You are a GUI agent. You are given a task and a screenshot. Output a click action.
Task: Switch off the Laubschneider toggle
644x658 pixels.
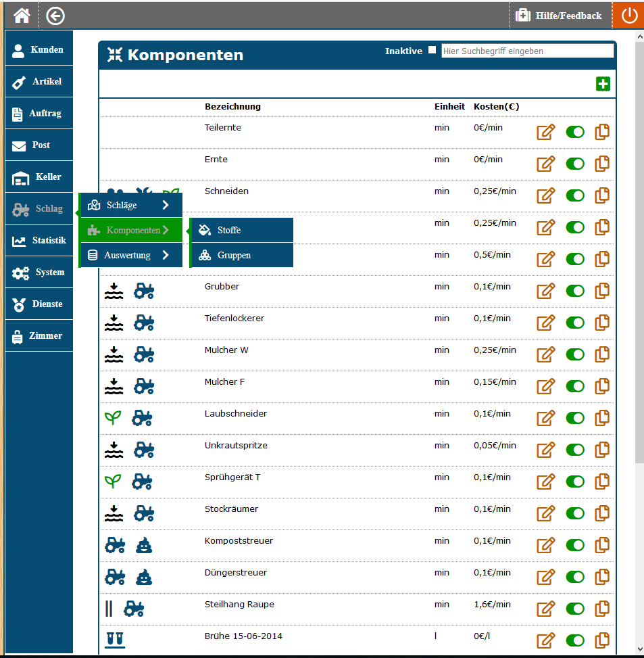[x=574, y=418]
